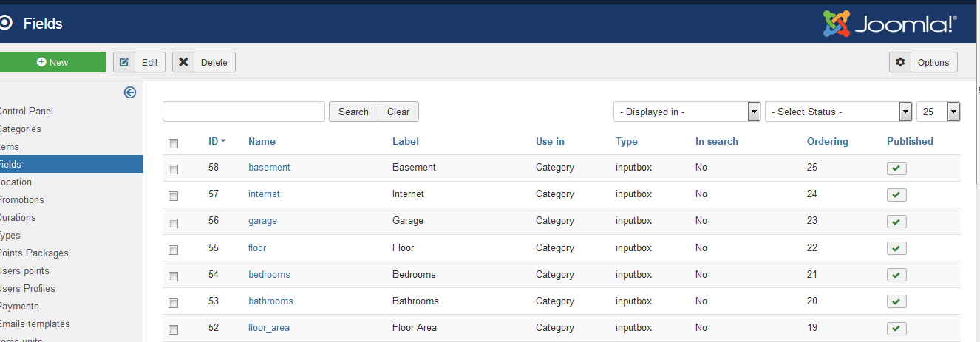
Task: Tick the checkbox for internet row
Action: 173,196
